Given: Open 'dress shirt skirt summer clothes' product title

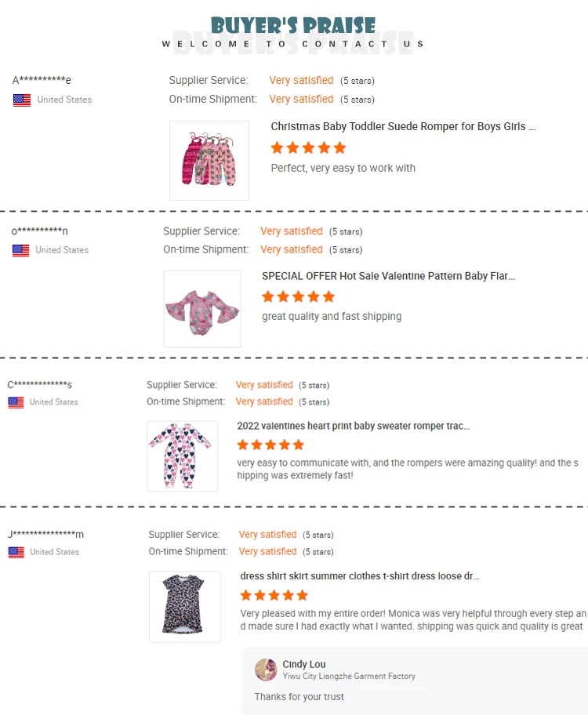Looking at the screenshot, I should (x=360, y=576).
